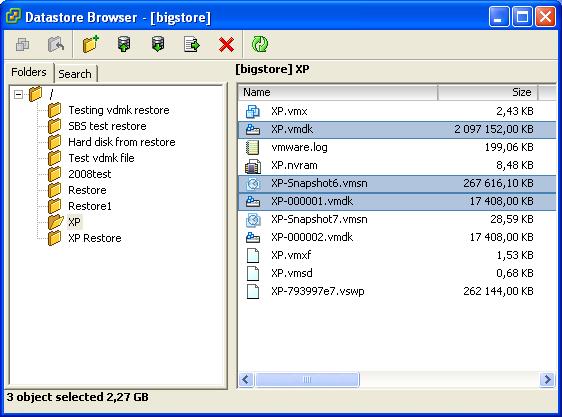This screenshot has height=417, width=562.
Task: Click the file icon beside XP.vmsd
Action: (x=253, y=273)
